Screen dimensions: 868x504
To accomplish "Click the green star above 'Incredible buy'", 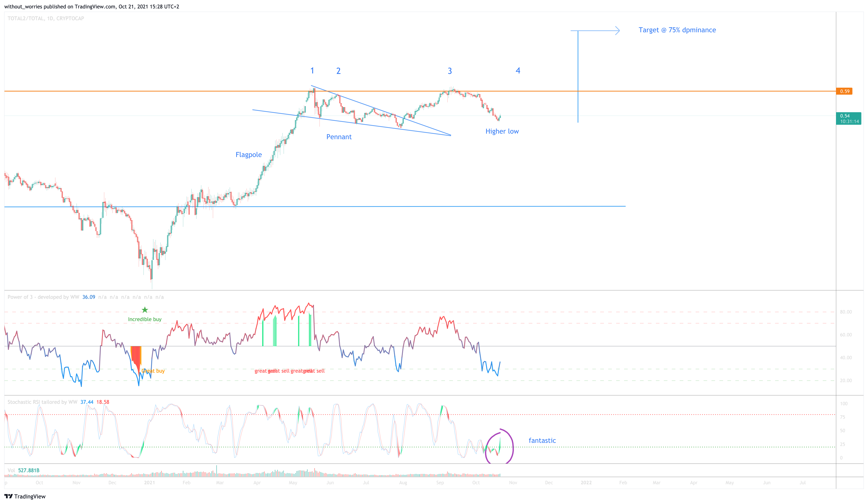I will (x=145, y=310).
